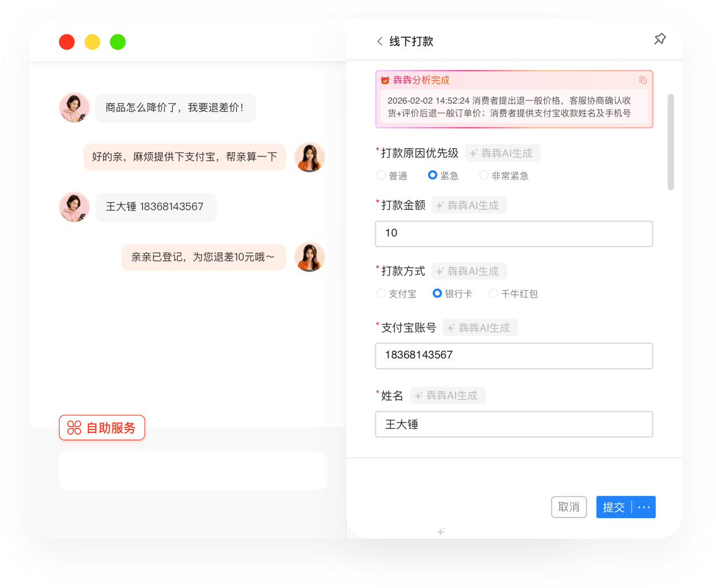Pin the 线下打款 side panel
This screenshot has width=716, height=588.
tap(660, 39)
